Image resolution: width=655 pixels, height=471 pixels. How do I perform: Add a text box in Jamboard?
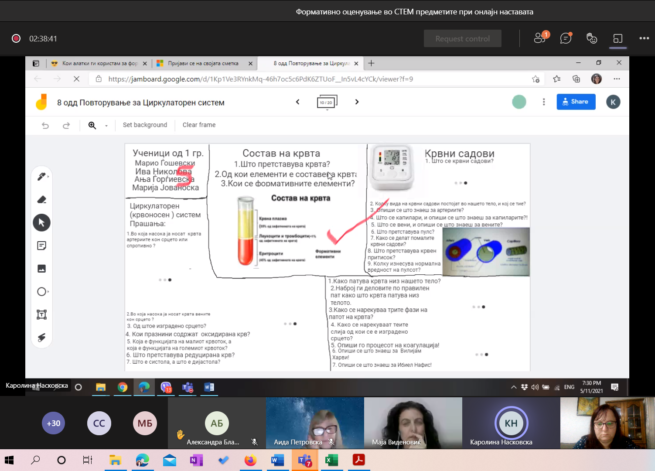(41, 314)
